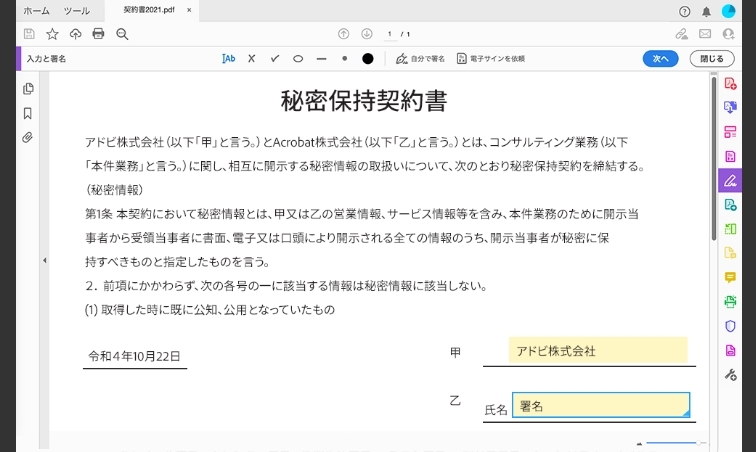Open page thumbnails panel icon
The image size is (756, 452).
(28, 89)
